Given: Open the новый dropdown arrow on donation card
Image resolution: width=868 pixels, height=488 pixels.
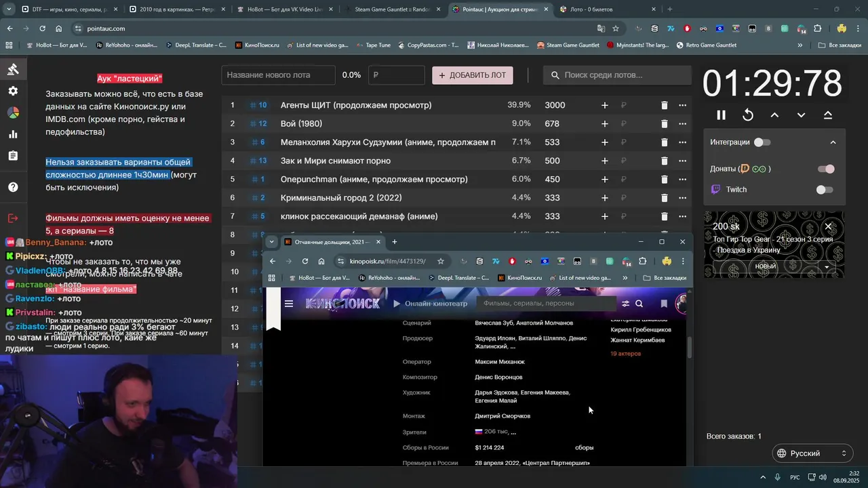Looking at the screenshot, I should point(827,267).
